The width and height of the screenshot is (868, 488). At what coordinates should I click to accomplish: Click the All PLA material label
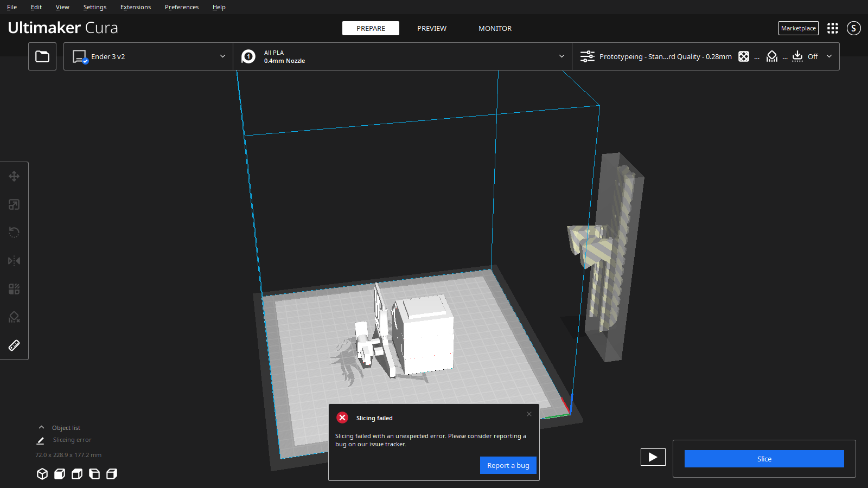274,53
